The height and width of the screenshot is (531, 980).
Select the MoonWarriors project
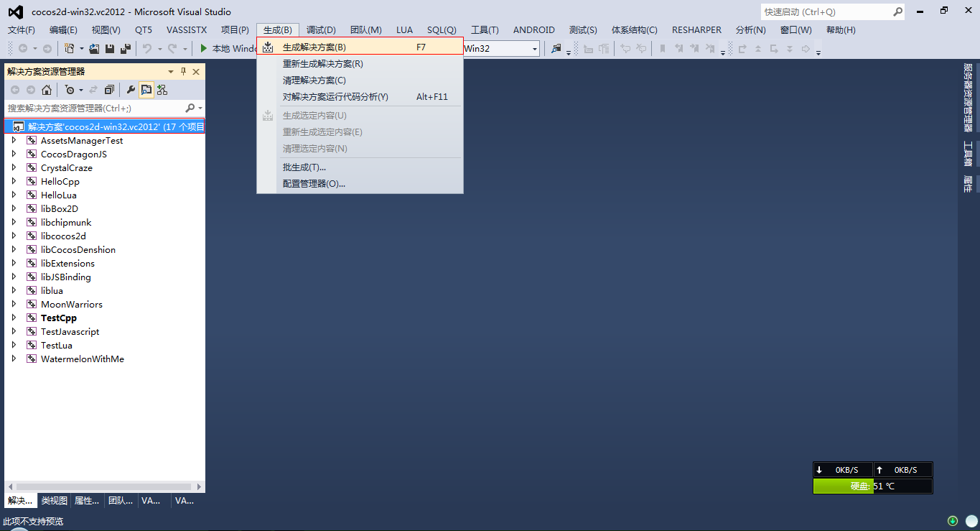tap(72, 304)
